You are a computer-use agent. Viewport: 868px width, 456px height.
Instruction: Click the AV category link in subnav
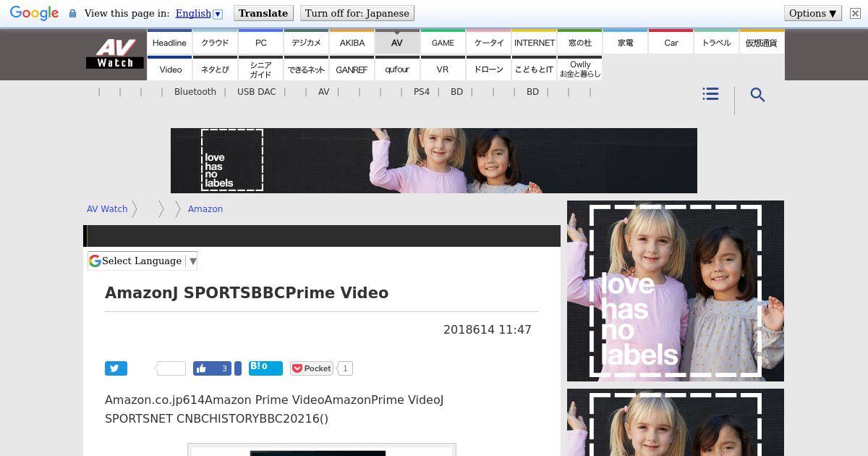[x=323, y=92]
